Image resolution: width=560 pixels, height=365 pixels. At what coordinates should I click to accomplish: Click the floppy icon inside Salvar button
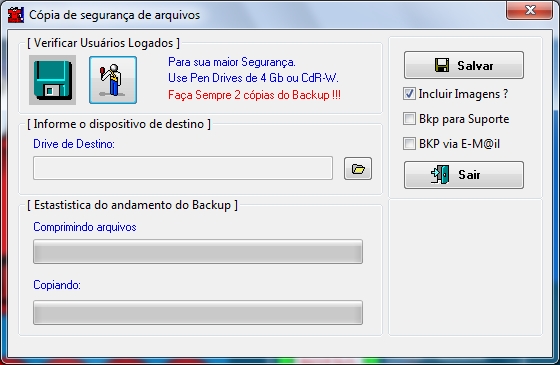pos(442,65)
